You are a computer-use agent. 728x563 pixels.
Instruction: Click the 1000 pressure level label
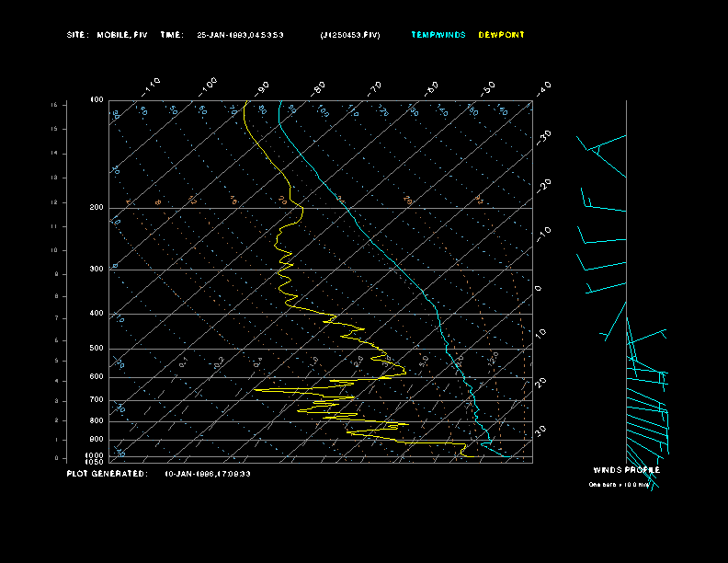tap(95, 455)
